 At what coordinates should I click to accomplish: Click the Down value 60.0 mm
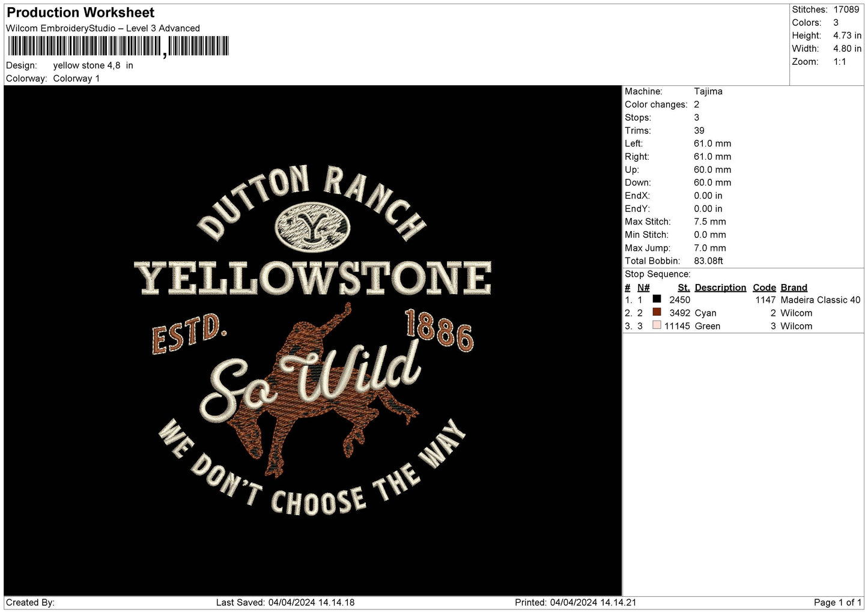click(712, 183)
